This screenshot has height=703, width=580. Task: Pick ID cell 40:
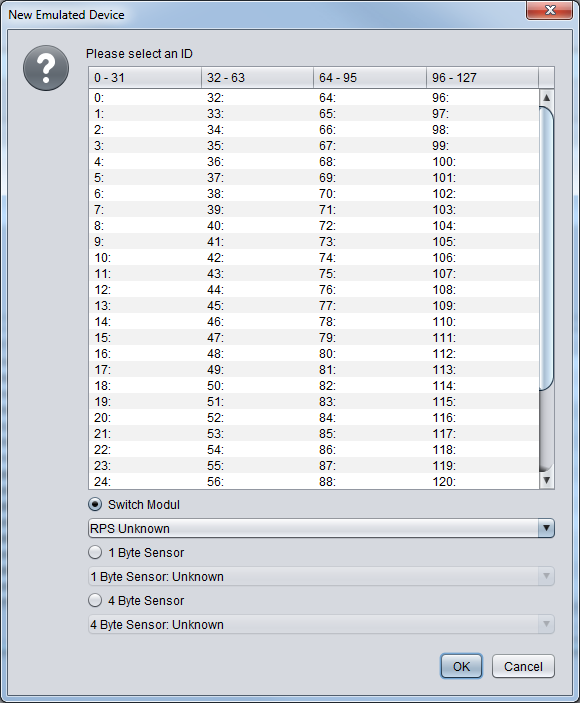pos(258,226)
